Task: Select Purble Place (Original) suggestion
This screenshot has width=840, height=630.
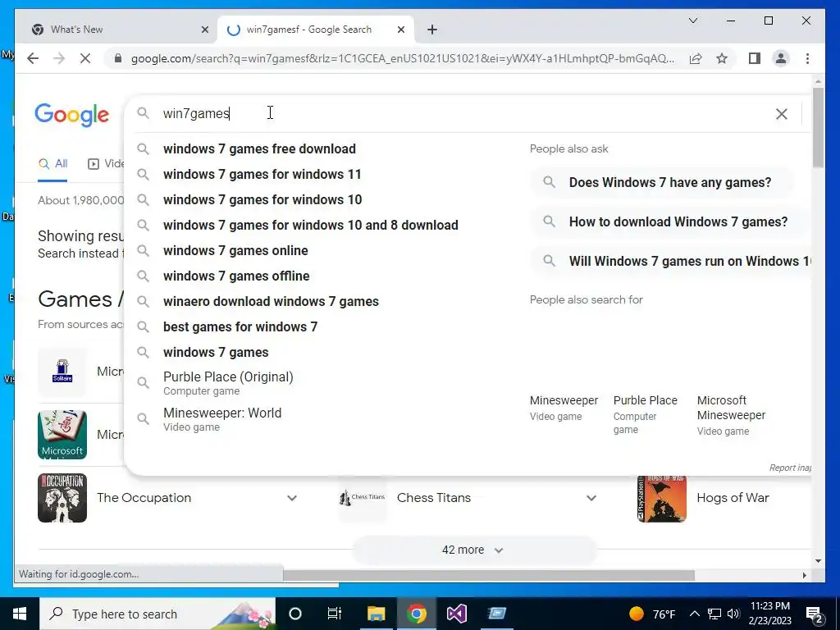Action: point(228,383)
